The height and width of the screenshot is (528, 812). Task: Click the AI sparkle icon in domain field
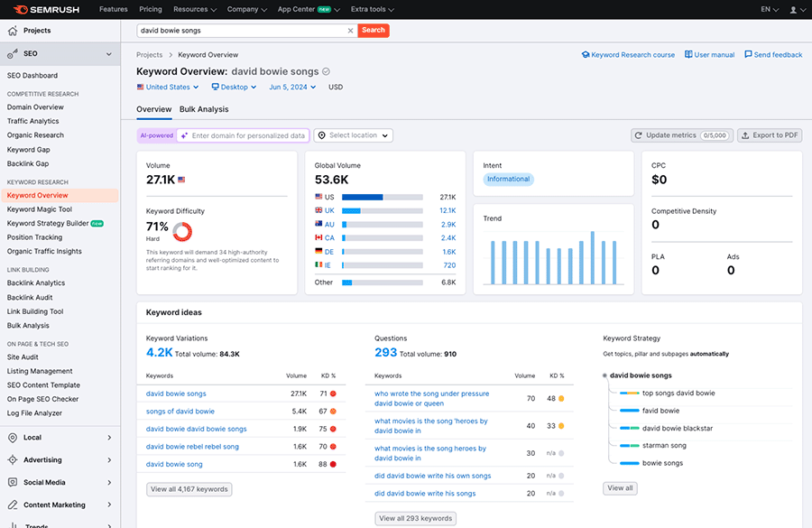coord(184,135)
